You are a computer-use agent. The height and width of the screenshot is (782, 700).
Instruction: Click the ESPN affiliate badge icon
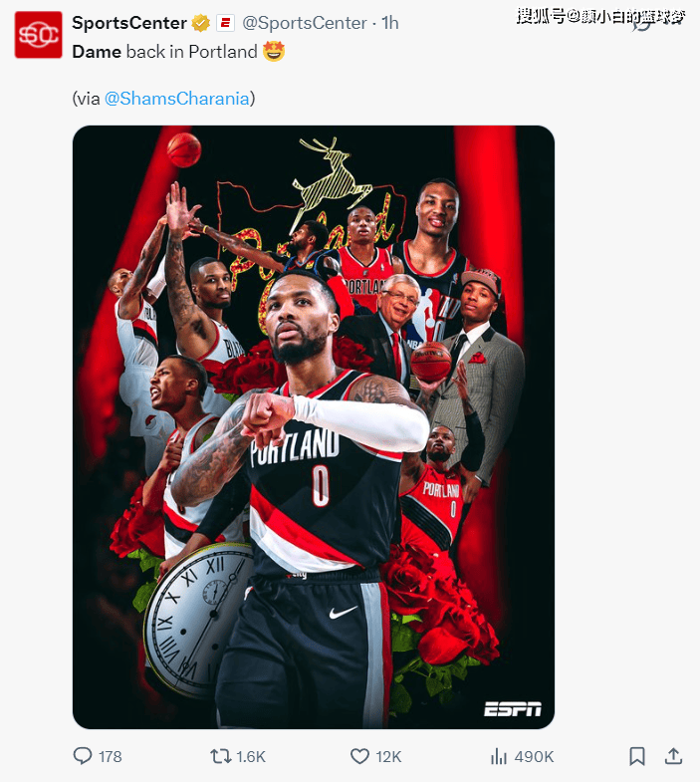click(x=225, y=23)
